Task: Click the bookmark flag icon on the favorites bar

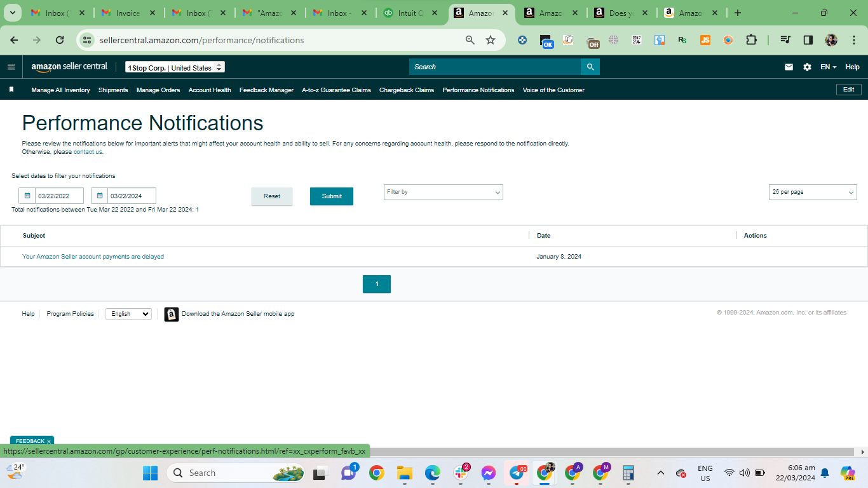Action: coord(11,90)
